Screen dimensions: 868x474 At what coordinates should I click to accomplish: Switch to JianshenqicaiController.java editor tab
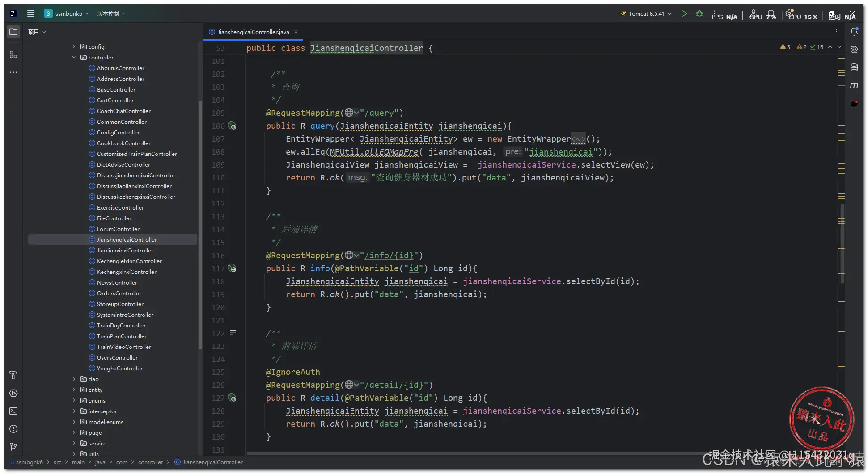(x=253, y=32)
